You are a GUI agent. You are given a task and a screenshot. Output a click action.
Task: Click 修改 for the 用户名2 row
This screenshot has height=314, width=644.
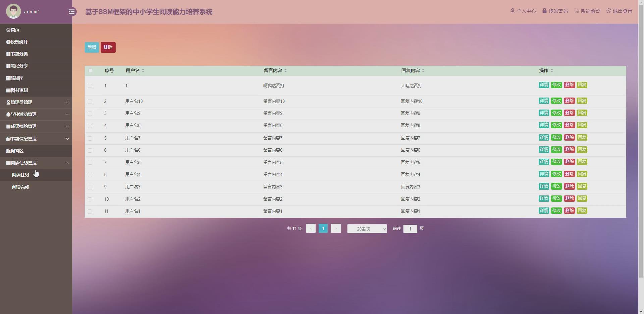(x=556, y=198)
